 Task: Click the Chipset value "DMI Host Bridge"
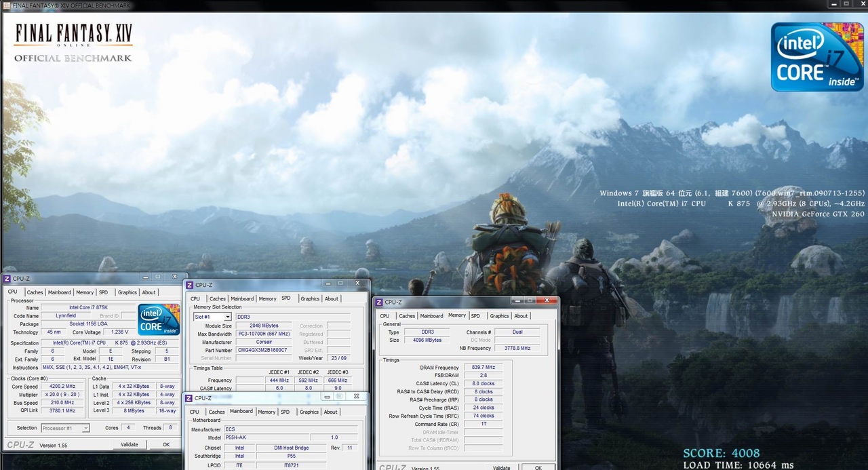pyautogui.click(x=291, y=448)
